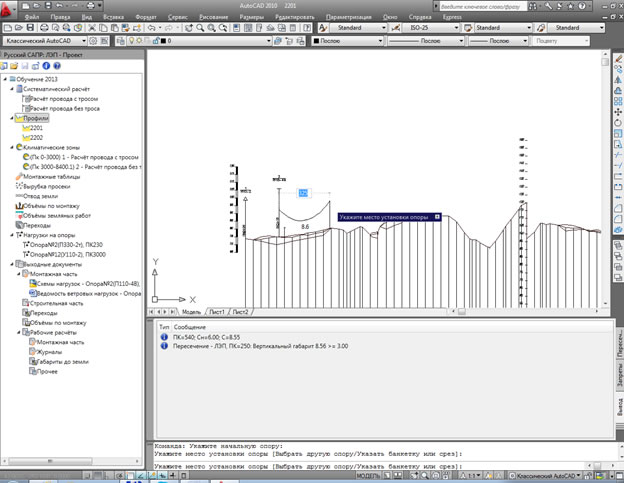Open the Properties palette icon
The width and height of the screenshot is (624, 483).
pyautogui.click(x=236, y=28)
